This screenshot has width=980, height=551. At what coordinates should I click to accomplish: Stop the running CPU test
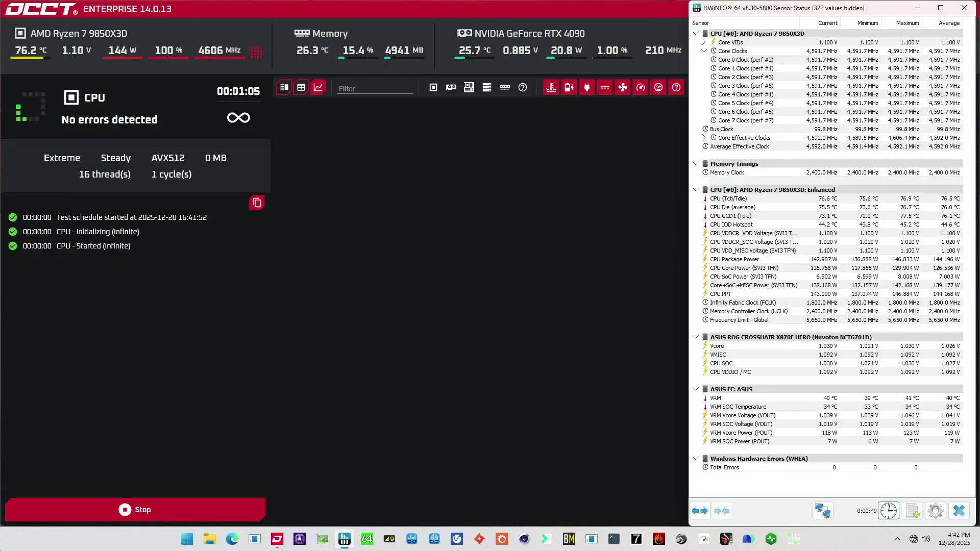click(135, 510)
